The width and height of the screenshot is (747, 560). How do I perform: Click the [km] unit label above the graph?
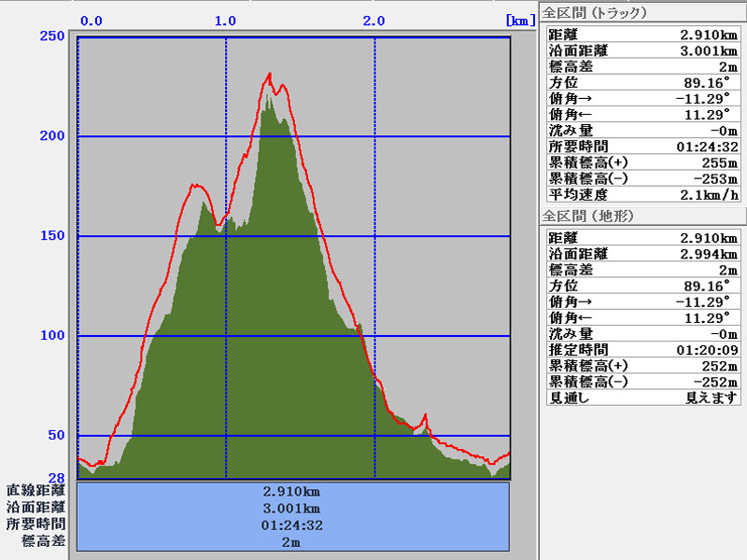point(520,20)
